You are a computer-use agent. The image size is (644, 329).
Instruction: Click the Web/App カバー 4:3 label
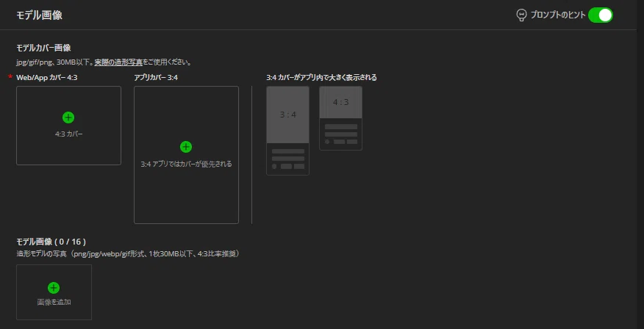47,78
